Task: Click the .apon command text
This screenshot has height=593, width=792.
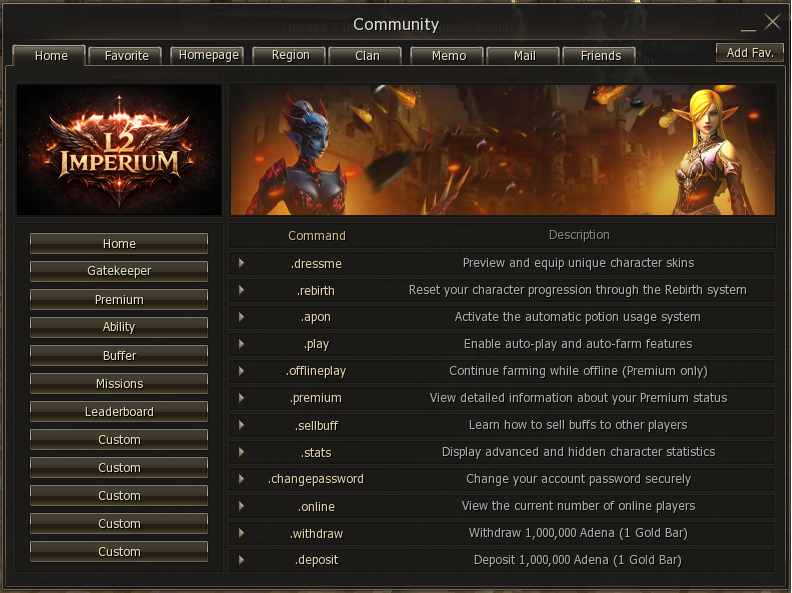Action: pyautogui.click(x=316, y=317)
